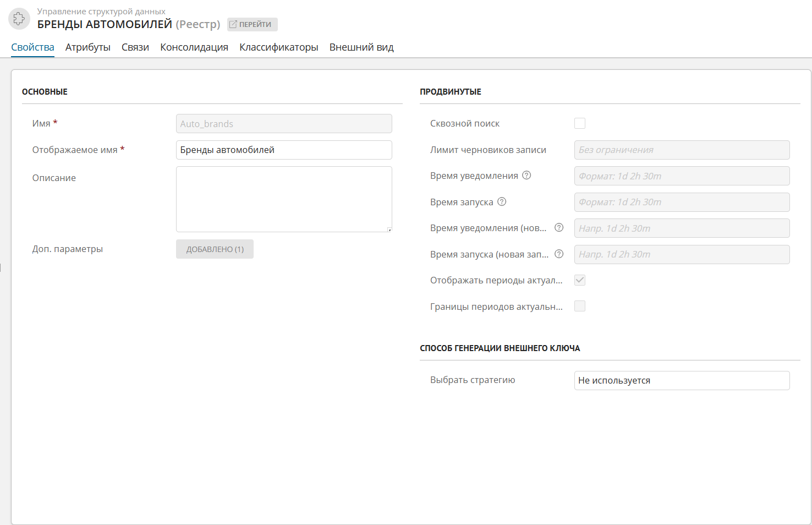812x525 pixels.
Task: Click the ДОБАВЛЕНО (1) button
Action: tap(215, 249)
